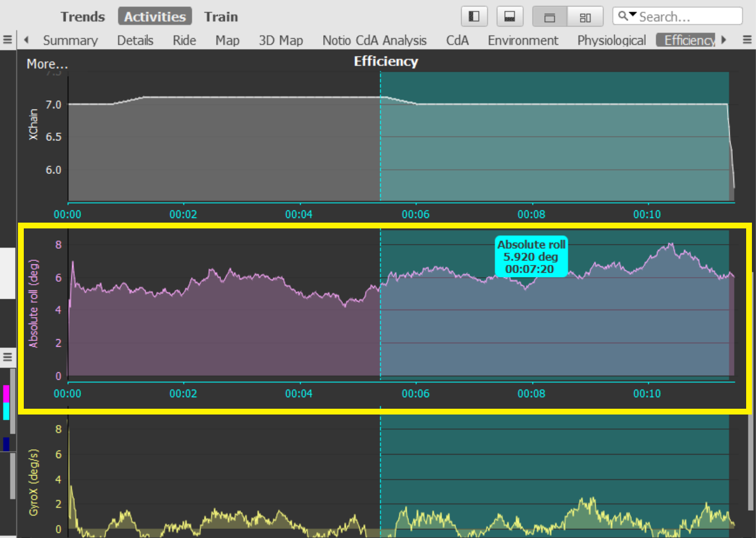Click the magenta color swatch in sidebar

coord(6,394)
